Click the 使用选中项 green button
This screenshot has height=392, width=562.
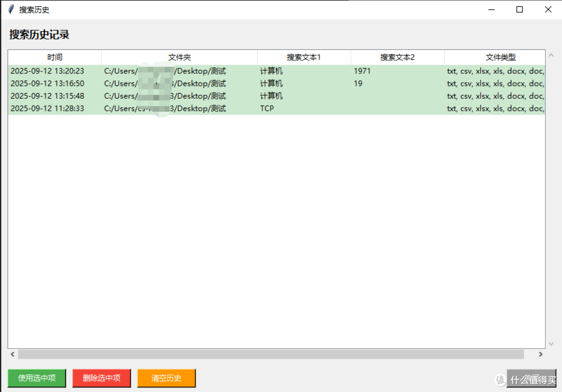tap(37, 378)
